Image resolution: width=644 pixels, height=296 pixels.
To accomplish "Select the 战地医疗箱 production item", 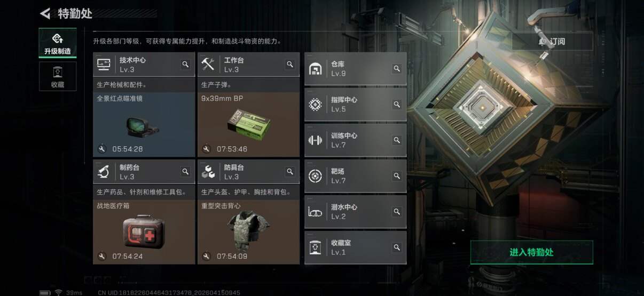I will [x=144, y=231].
